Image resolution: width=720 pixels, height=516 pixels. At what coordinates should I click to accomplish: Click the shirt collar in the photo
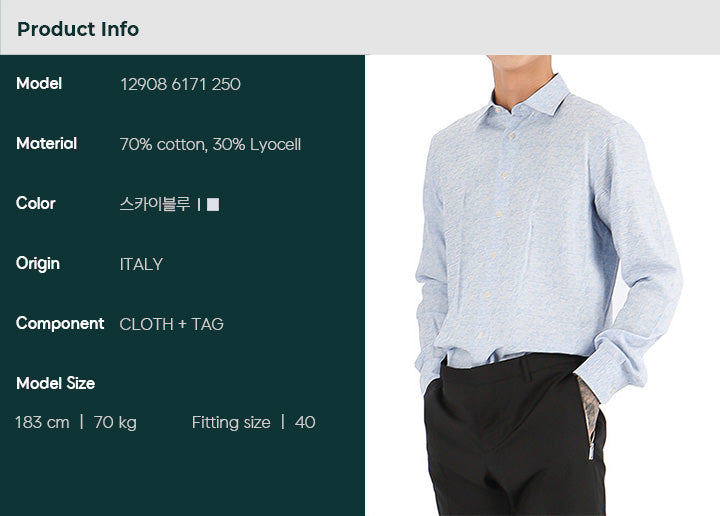pyautogui.click(x=523, y=99)
